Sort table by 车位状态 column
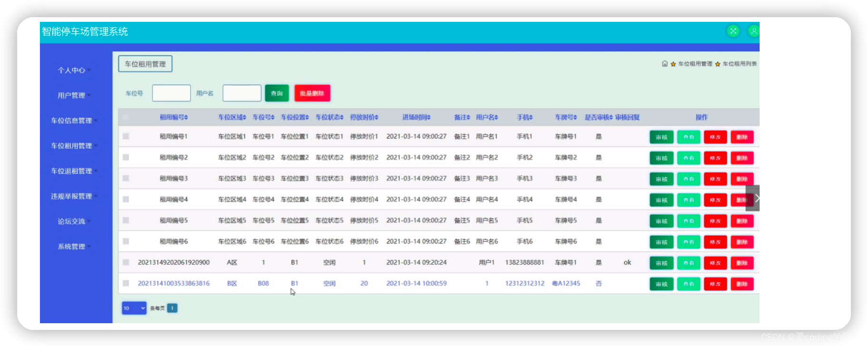 329,117
